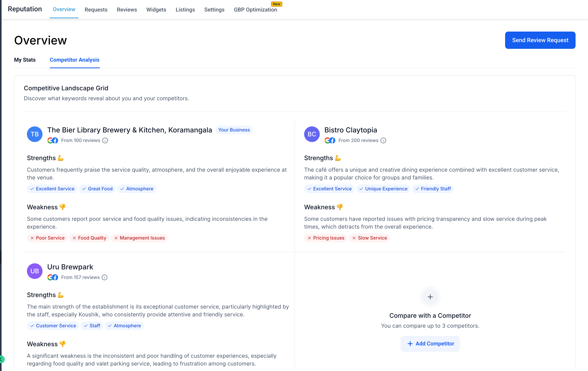The image size is (588, 371).
Task: Open info icon beside "From 200 reviews"
Action: tap(383, 140)
